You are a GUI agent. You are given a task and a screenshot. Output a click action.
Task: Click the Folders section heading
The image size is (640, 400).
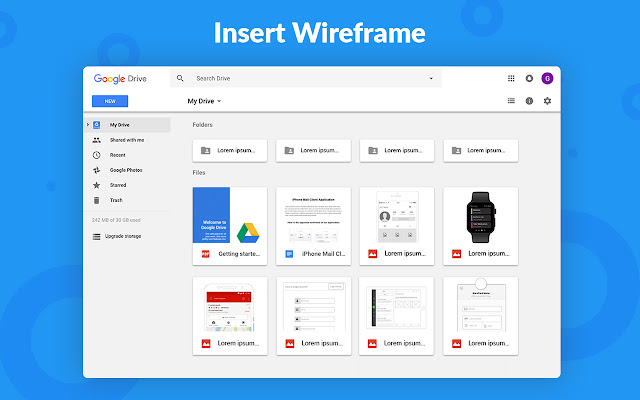pos(202,125)
